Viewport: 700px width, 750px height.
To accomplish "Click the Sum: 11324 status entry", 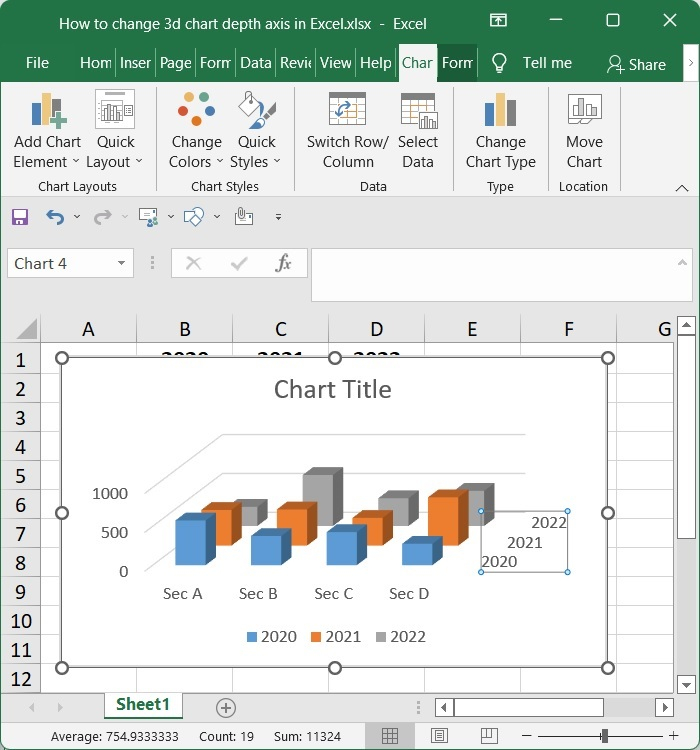I will [x=307, y=736].
